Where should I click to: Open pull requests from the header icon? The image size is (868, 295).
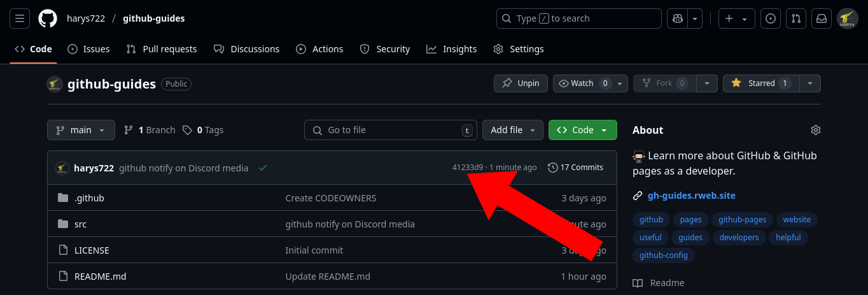796,18
